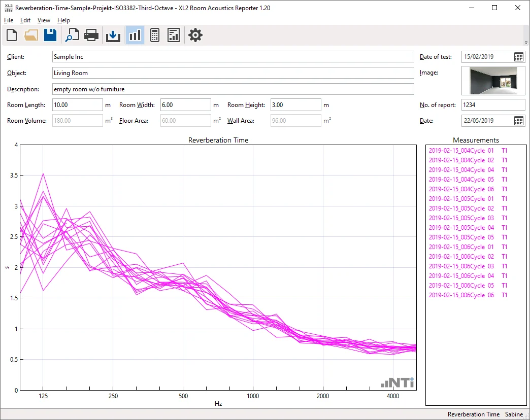The width and height of the screenshot is (530, 420).
Task: Toggle the bar chart view icon
Action: (x=135, y=35)
